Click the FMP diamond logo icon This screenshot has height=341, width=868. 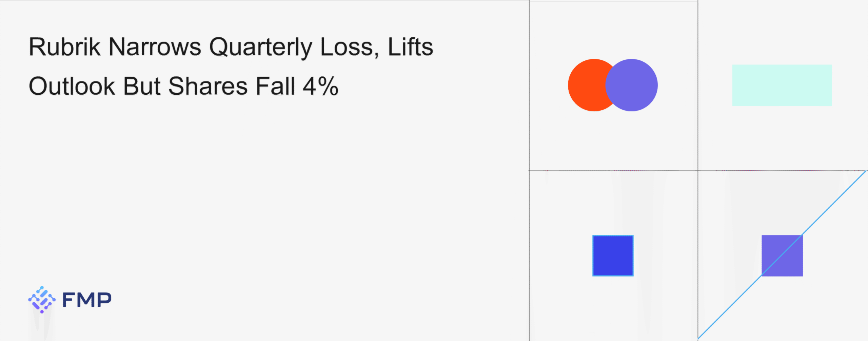coord(42,299)
